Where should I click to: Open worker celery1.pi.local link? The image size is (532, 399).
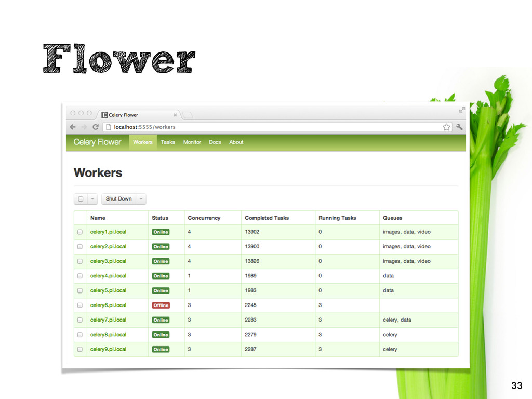click(x=108, y=232)
